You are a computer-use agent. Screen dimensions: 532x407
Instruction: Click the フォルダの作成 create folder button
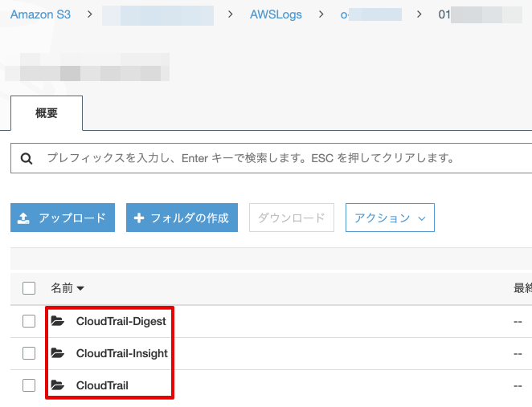182,218
